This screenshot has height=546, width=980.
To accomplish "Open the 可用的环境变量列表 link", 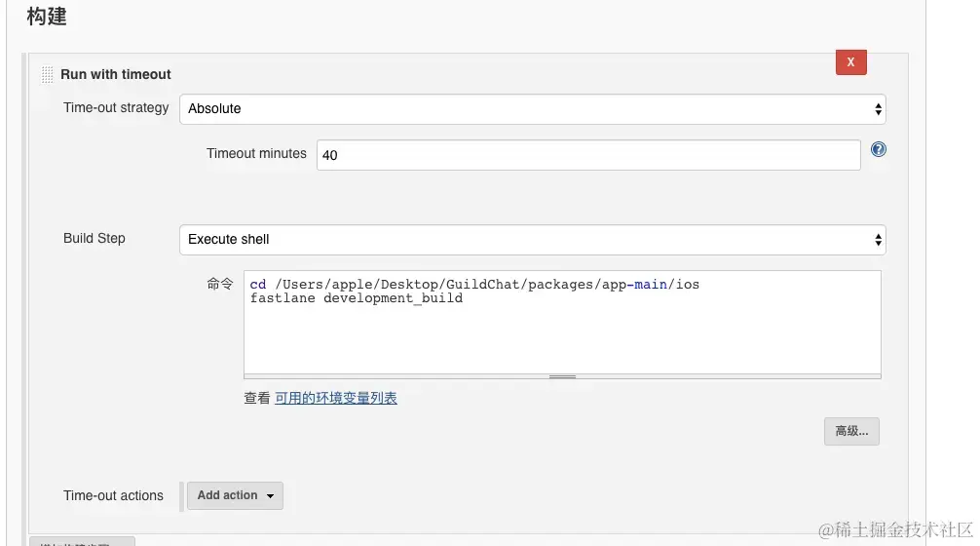I will pos(336,398).
